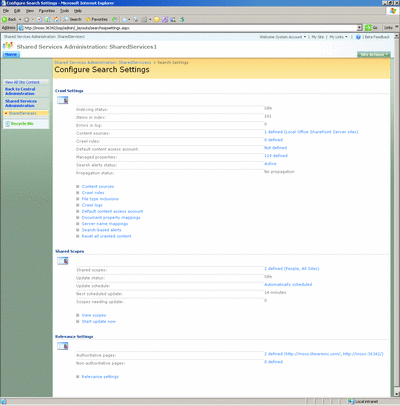The image size is (400, 406).
Task: Open the Favorites star button
Action: (97, 19)
